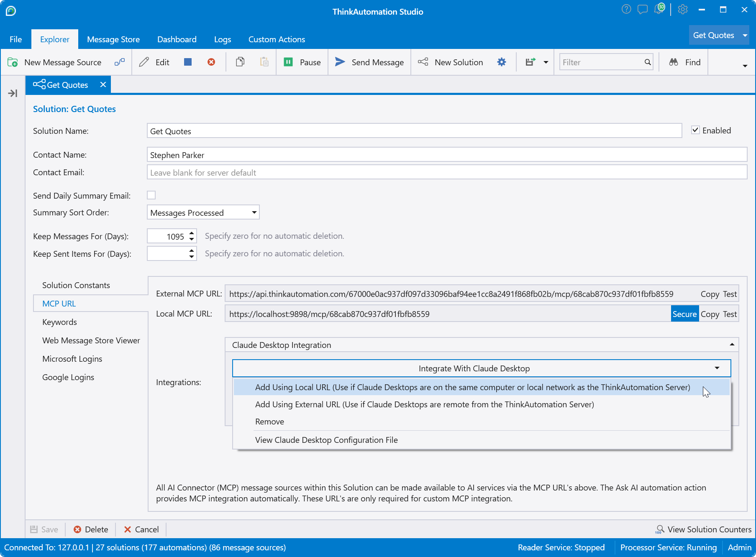Click the Send Message arrow icon
The width and height of the screenshot is (756, 557).
coord(340,62)
